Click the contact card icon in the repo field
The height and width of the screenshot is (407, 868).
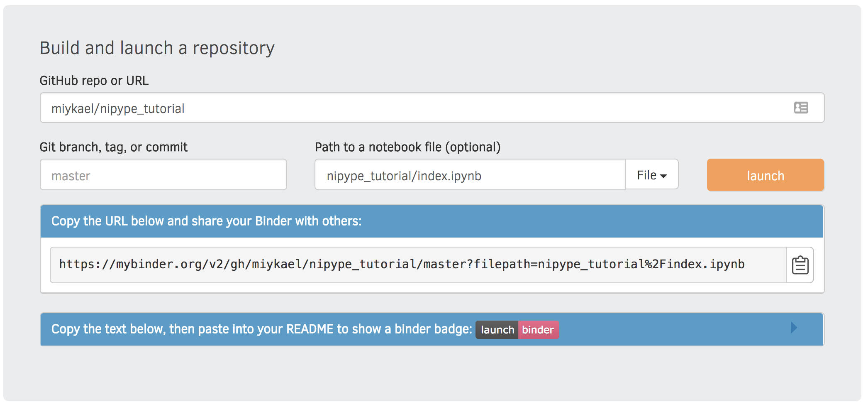pos(801,108)
